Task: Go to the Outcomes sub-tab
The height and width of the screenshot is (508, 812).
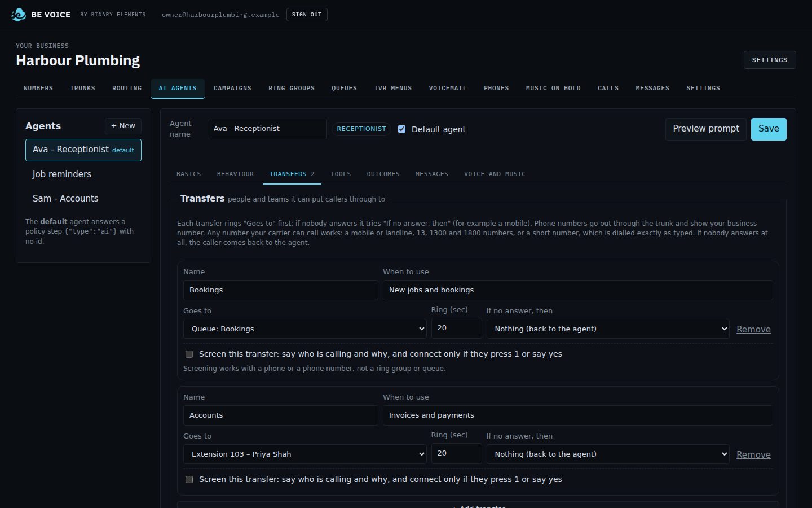Action: tap(383, 174)
